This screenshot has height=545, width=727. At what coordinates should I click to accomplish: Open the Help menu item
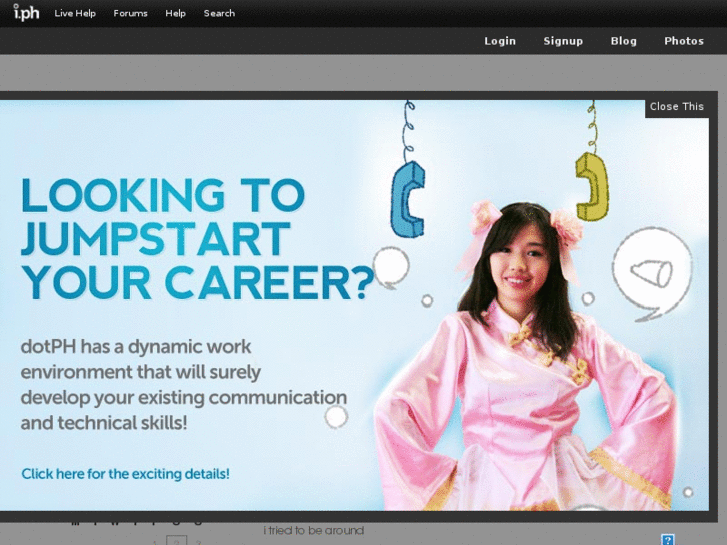coord(175,13)
